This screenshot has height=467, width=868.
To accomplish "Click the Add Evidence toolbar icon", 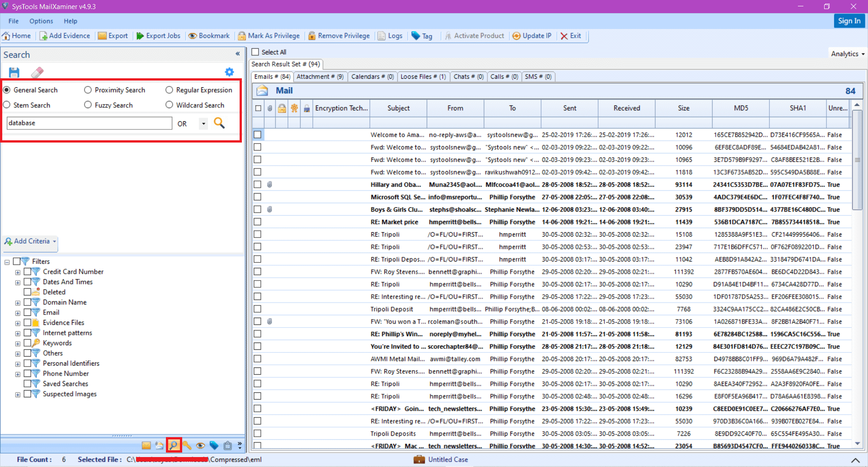I will point(43,36).
